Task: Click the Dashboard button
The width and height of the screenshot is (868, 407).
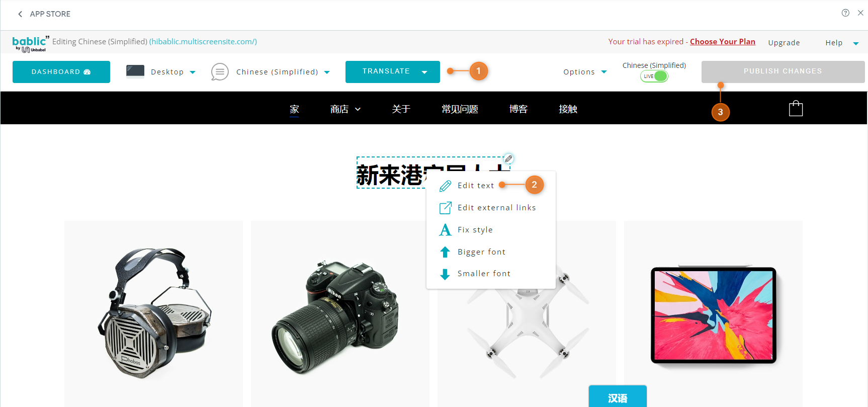Action: [61, 72]
